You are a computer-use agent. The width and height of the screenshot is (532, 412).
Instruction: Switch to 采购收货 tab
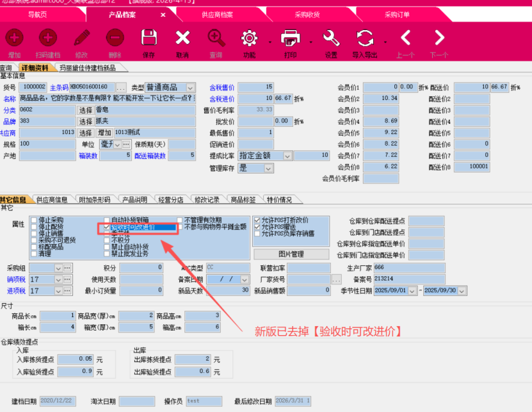pos(307,15)
